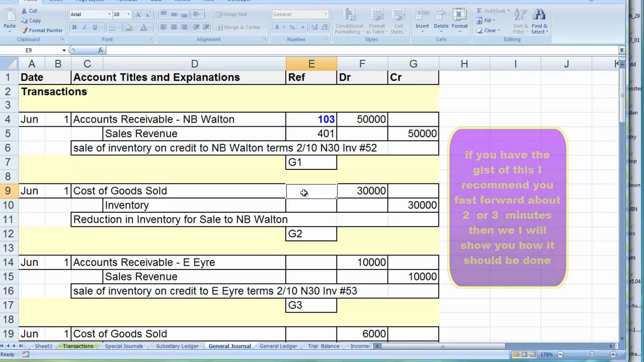Open the font size dropdown
Image resolution: width=644 pixels, height=362 pixels.
point(129,15)
